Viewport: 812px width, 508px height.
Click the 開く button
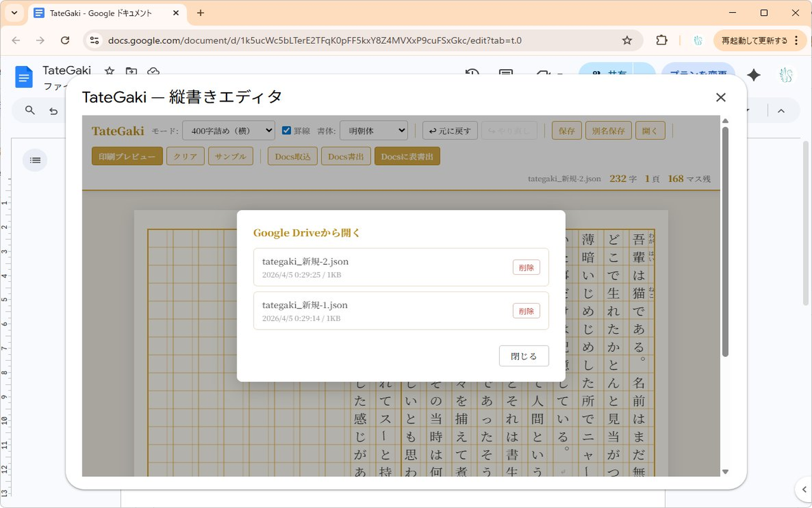pos(650,131)
